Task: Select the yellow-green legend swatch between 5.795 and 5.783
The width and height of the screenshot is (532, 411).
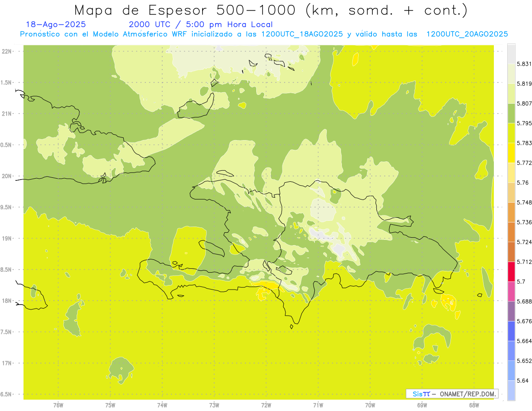Action: [x=511, y=133]
